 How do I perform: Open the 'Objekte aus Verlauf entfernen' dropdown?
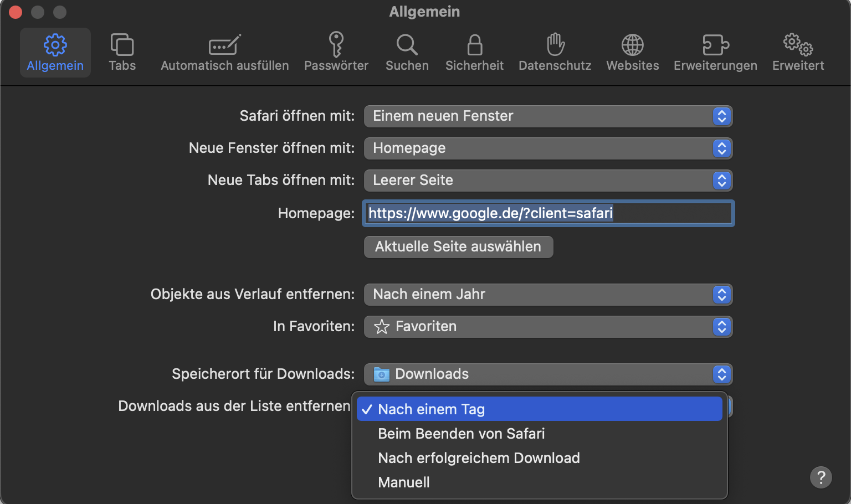click(547, 295)
